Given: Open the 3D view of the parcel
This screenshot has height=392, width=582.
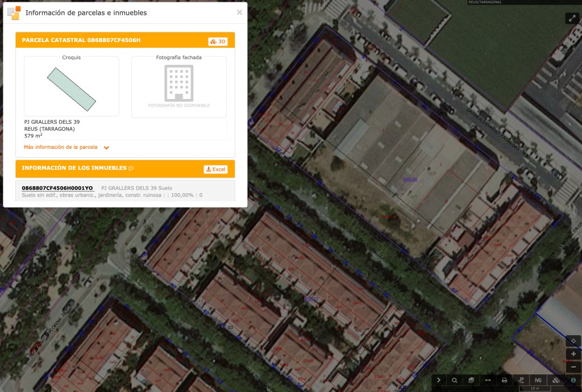Looking at the screenshot, I should click(x=217, y=40).
